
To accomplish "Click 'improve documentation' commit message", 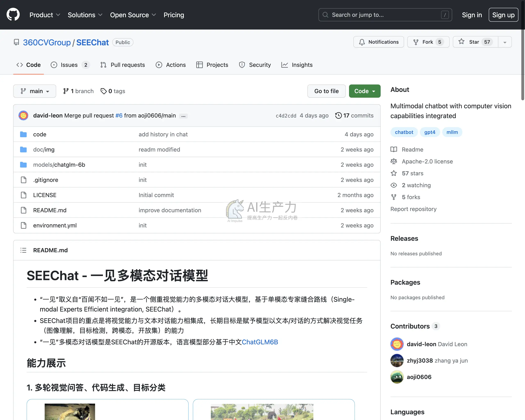I will [170, 210].
